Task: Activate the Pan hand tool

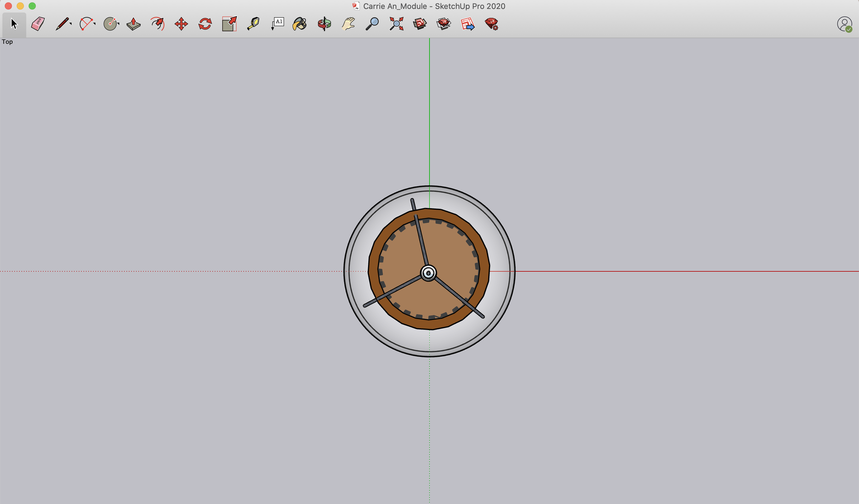Action: coord(348,24)
